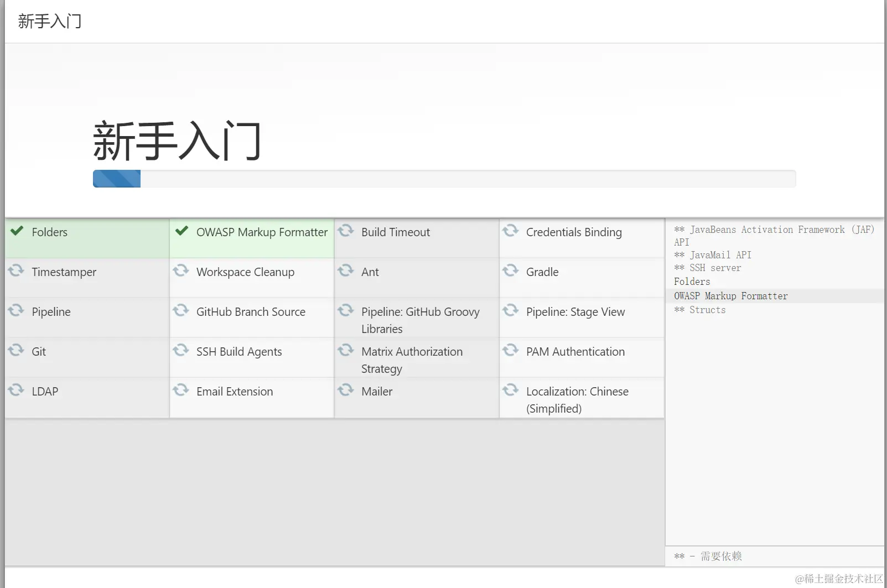This screenshot has height=588, width=887.
Task: Click the JavaMail API log entry
Action: 713,255
